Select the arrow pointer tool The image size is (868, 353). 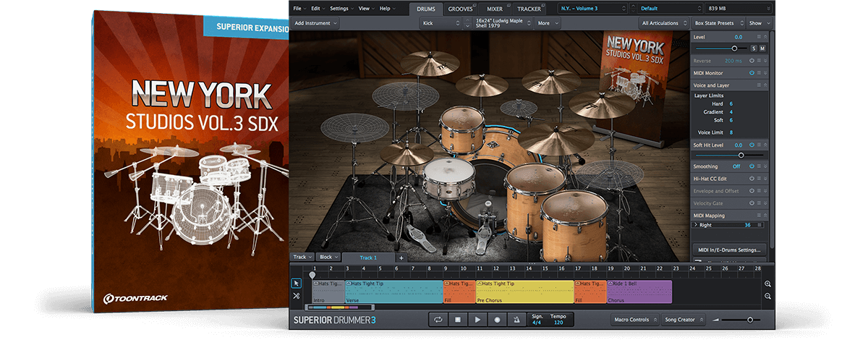[x=296, y=284]
